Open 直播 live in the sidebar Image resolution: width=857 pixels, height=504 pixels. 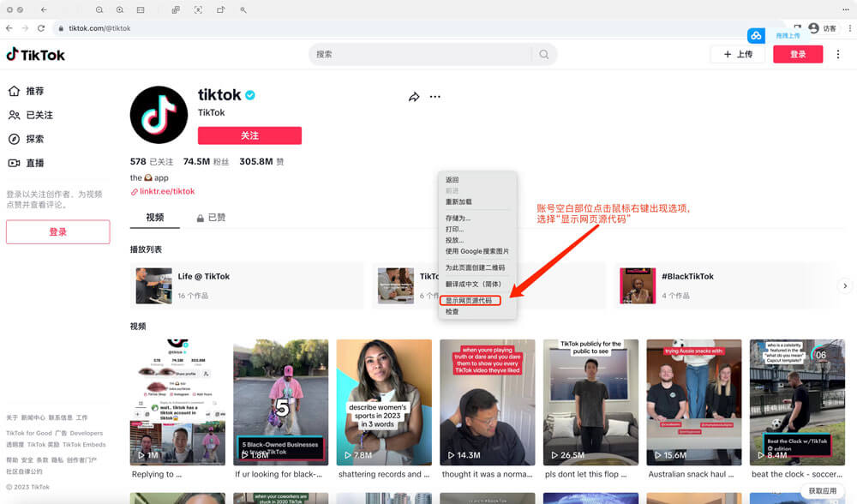(x=27, y=163)
